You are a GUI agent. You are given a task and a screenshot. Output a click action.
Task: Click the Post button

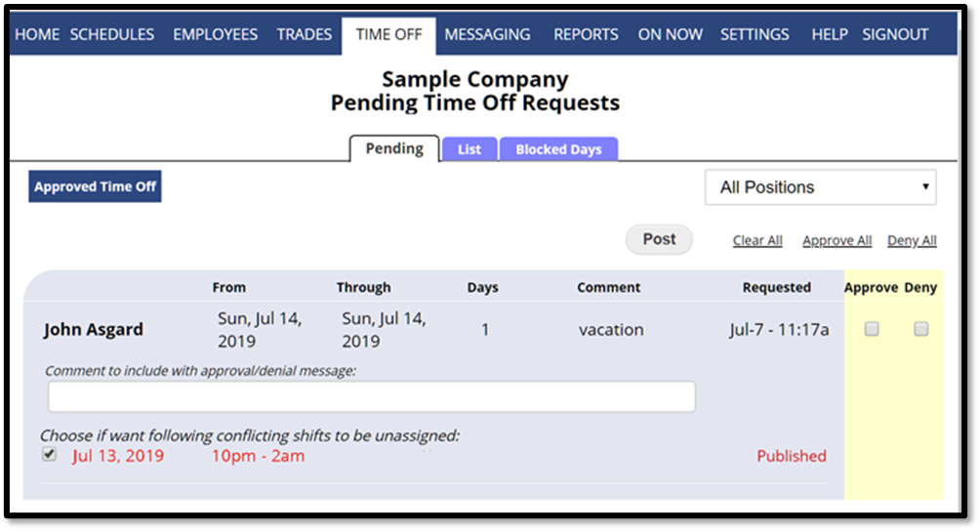pyautogui.click(x=659, y=239)
